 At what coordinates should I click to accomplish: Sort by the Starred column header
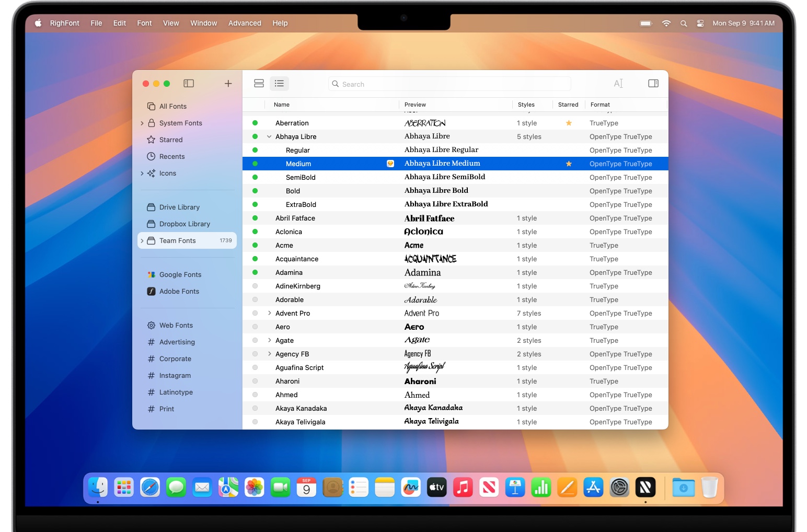point(568,105)
